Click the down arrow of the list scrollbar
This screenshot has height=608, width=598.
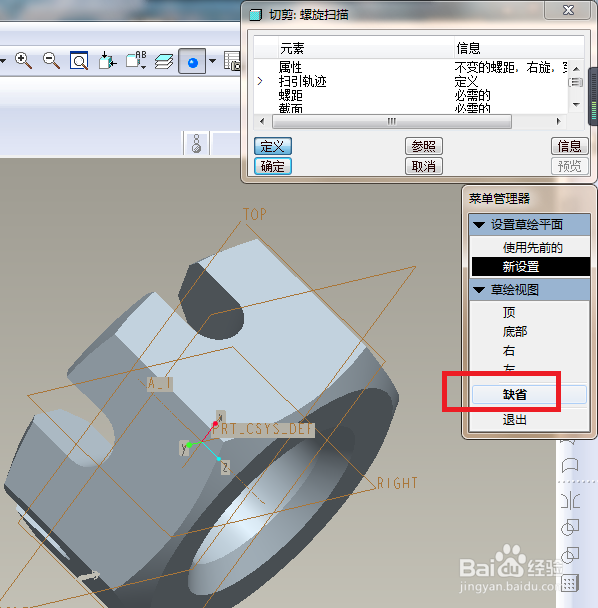(576, 105)
